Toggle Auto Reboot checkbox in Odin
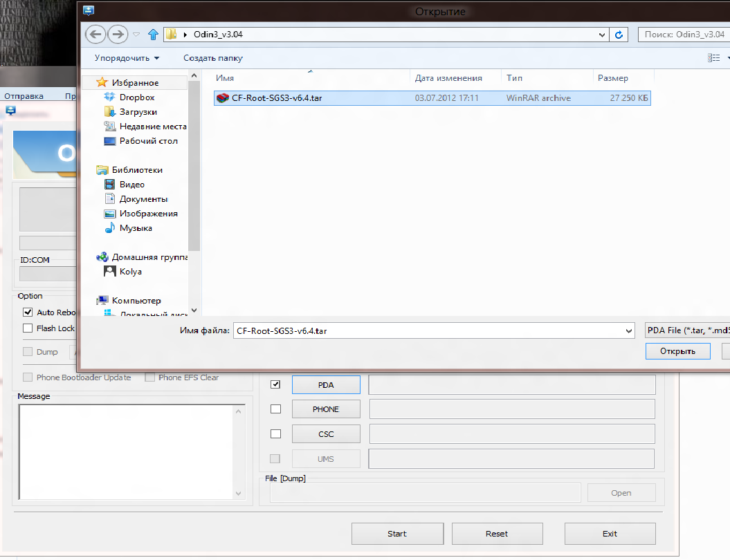The height and width of the screenshot is (560, 730). [x=28, y=312]
